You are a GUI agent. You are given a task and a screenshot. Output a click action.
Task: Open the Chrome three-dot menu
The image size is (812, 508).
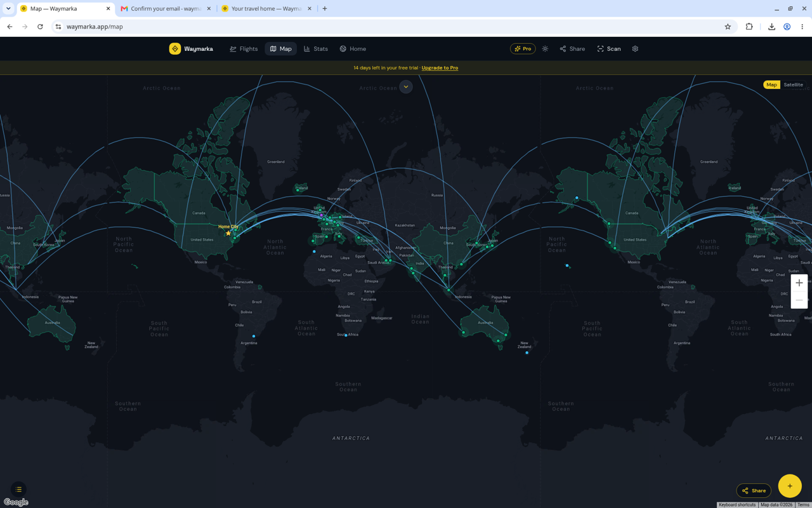tap(802, 27)
